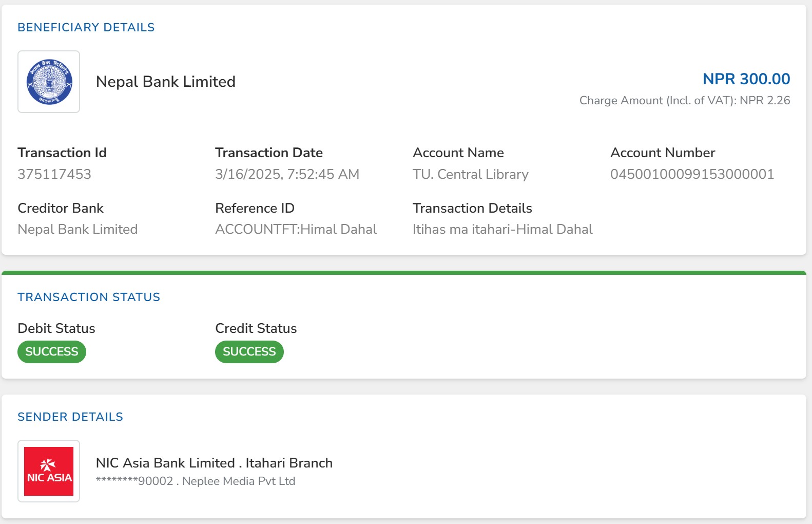The width and height of the screenshot is (812, 524).
Task: Select text Itihas ma itahari-Himal Dahal
Action: click(x=503, y=230)
